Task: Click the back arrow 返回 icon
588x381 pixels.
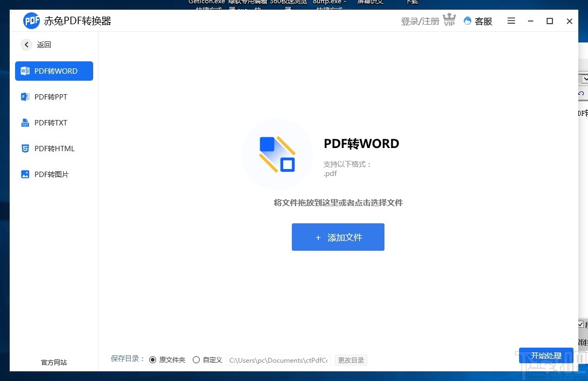Action: [x=26, y=45]
